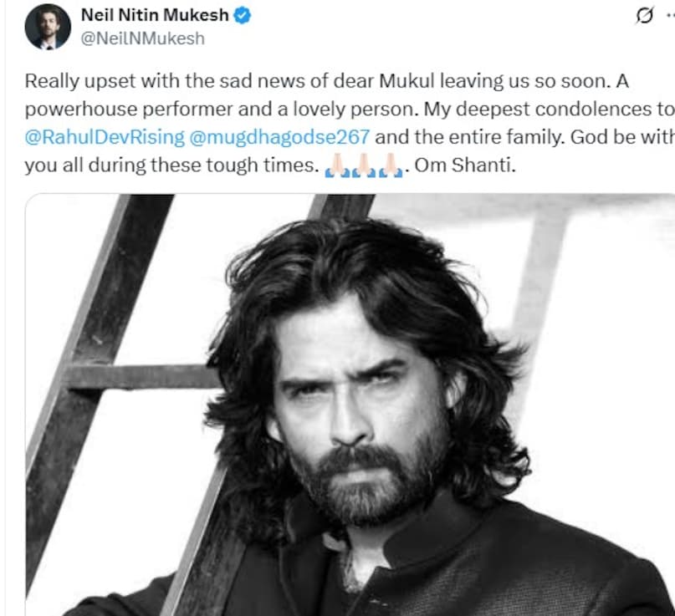The height and width of the screenshot is (616, 675).
Task: Open the @RahulDevRising mention
Action: (105, 137)
